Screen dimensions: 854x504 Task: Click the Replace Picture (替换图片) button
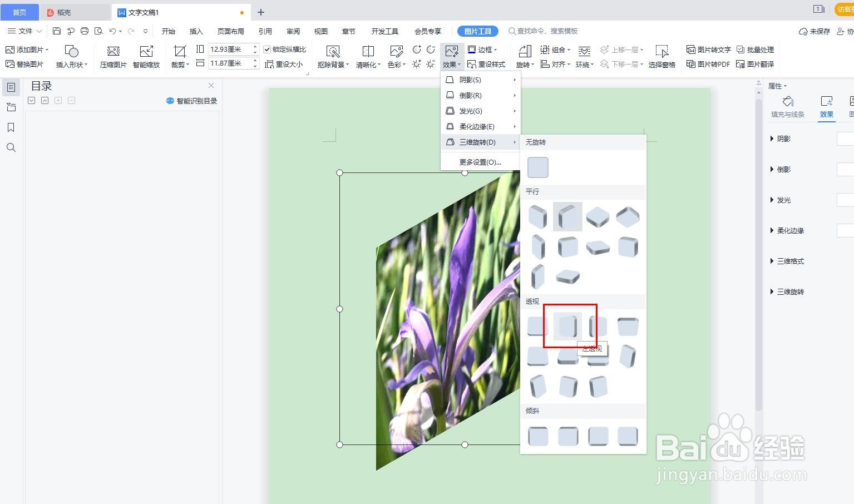click(24, 64)
